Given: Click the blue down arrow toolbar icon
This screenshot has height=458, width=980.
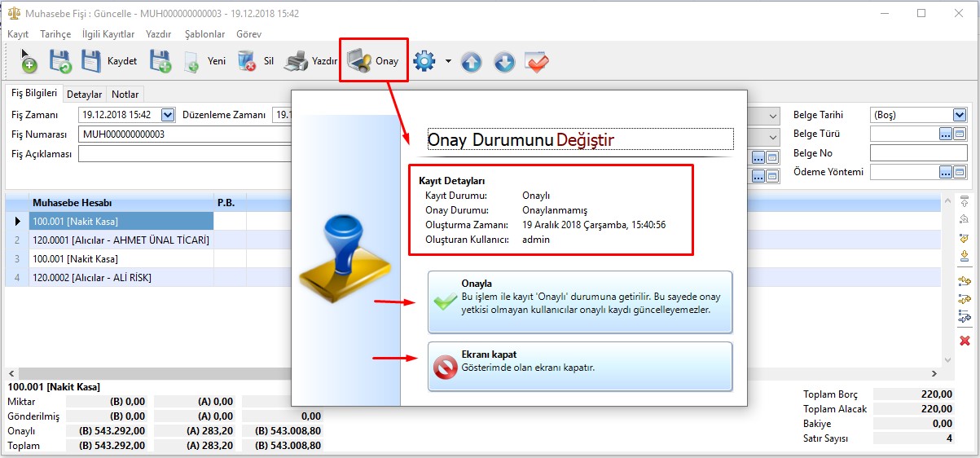Looking at the screenshot, I should click(x=504, y=62).
